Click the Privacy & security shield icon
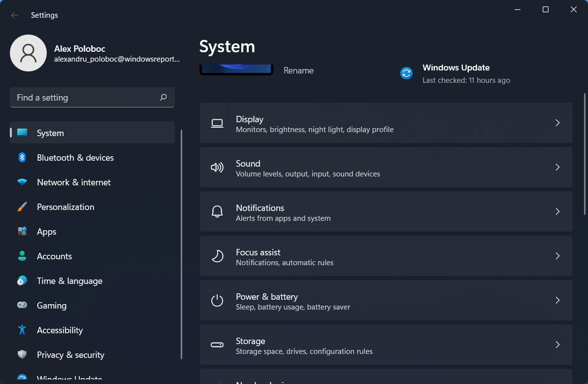This screenshot has width=588, height=384. tap(22, 355)
